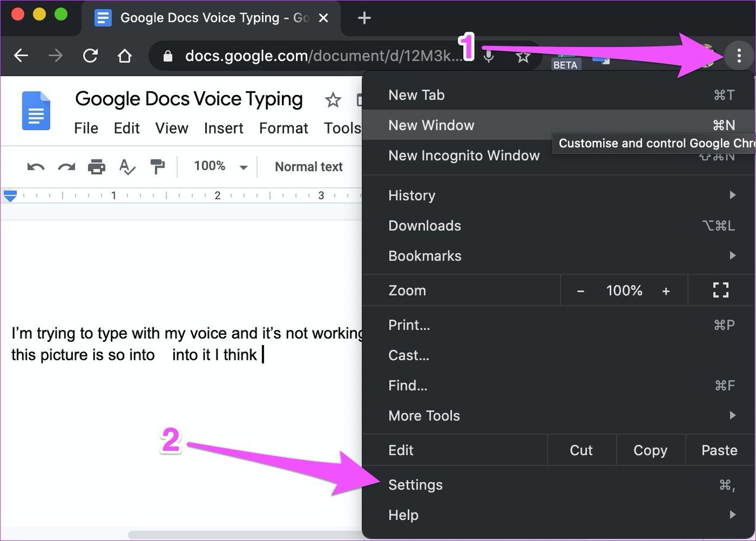
Task: Click into the document text body
Action: coord(187,344)
